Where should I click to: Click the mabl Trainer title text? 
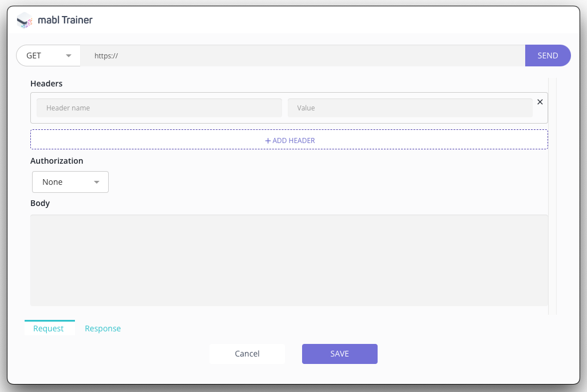tap(65, 20)
